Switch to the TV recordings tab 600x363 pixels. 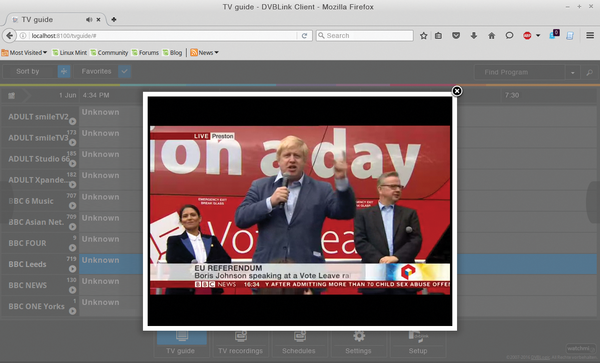tap(241, 343)
